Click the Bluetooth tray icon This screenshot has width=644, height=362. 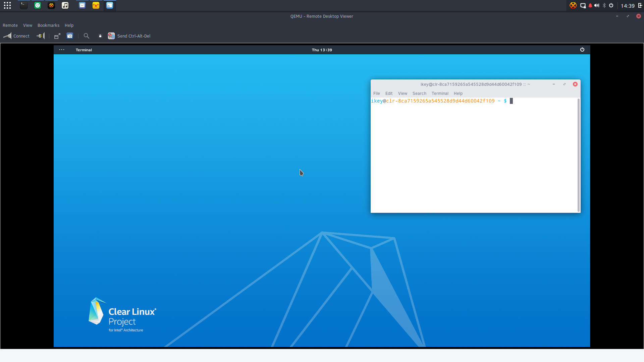pos(604,5)
